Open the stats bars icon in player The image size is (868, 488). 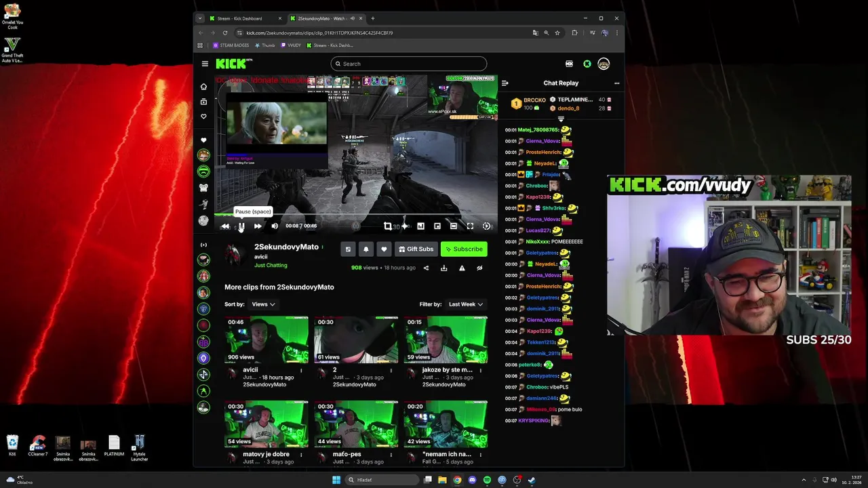(x=420, y=226)
